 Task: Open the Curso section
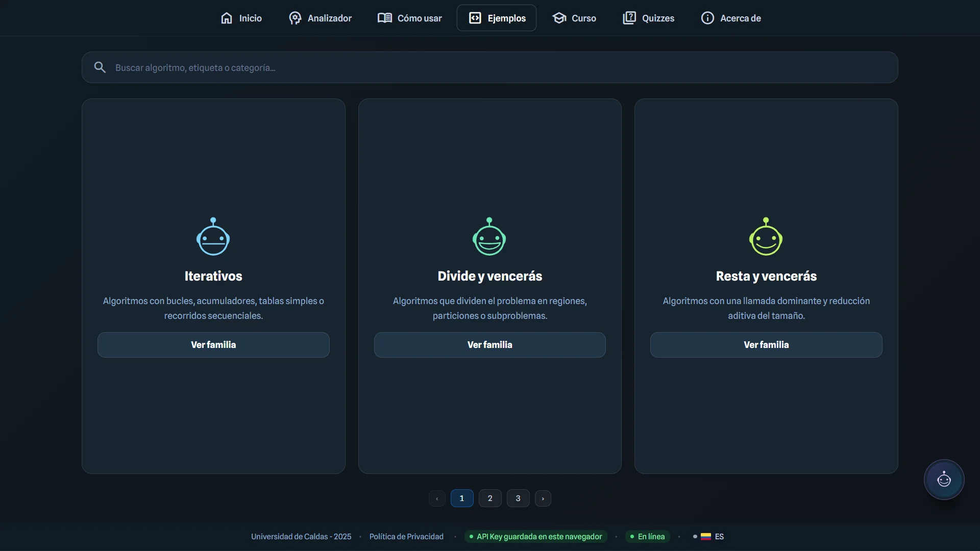point(574,18)
